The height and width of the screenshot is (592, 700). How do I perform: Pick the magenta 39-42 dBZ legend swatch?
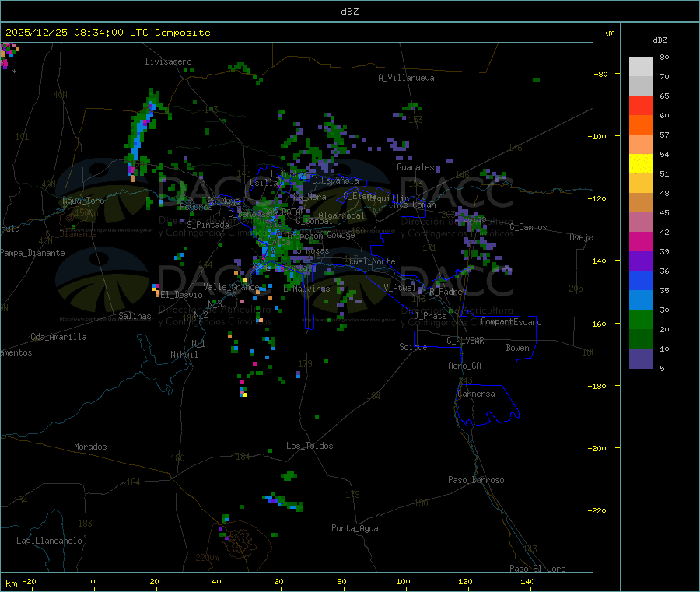pos(641,241)
